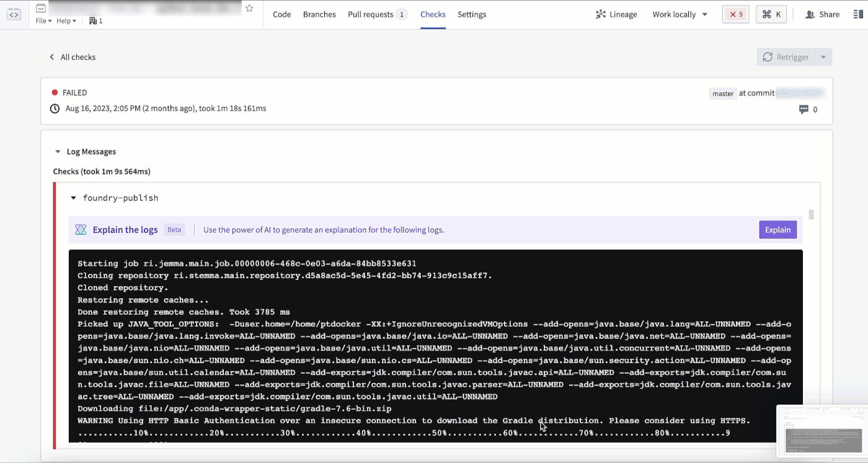Viewport: 868px width, 463px height.
Task: Click the clock timestamp icon
Action: pyautogui.click(x=55, y=108)
